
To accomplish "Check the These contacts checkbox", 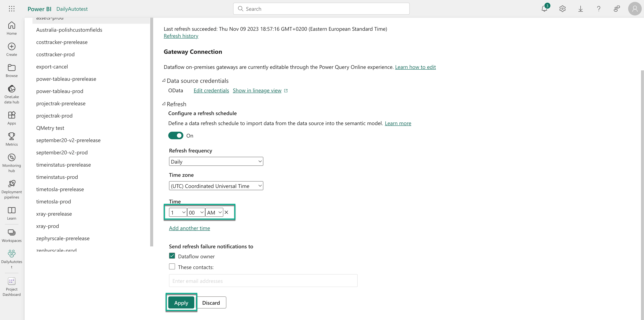I will [x=172, y=266].
